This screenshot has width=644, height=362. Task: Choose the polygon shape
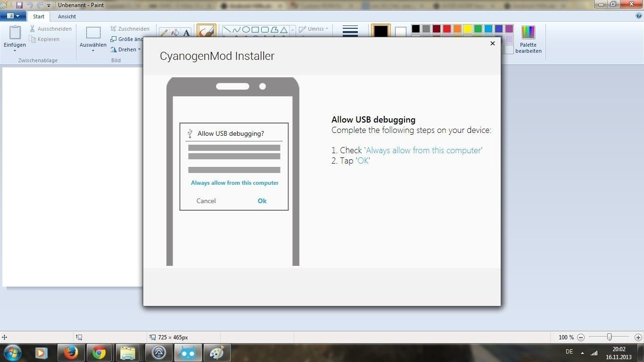(274, 29)
